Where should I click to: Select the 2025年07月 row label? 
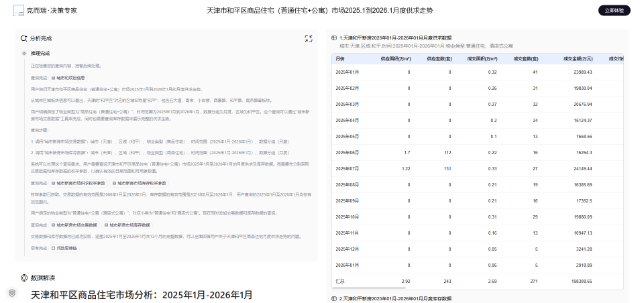pyautogui.click(x=347, y=169)
